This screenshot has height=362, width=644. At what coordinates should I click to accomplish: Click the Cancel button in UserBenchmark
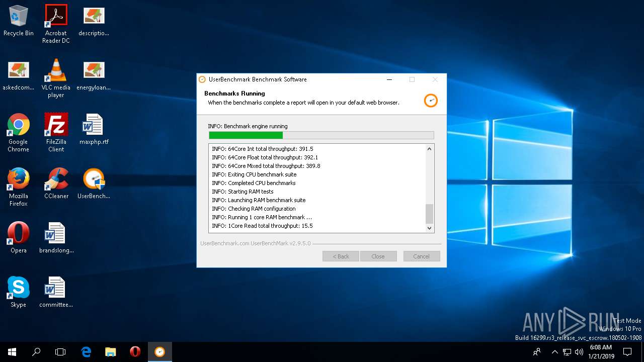422,256
